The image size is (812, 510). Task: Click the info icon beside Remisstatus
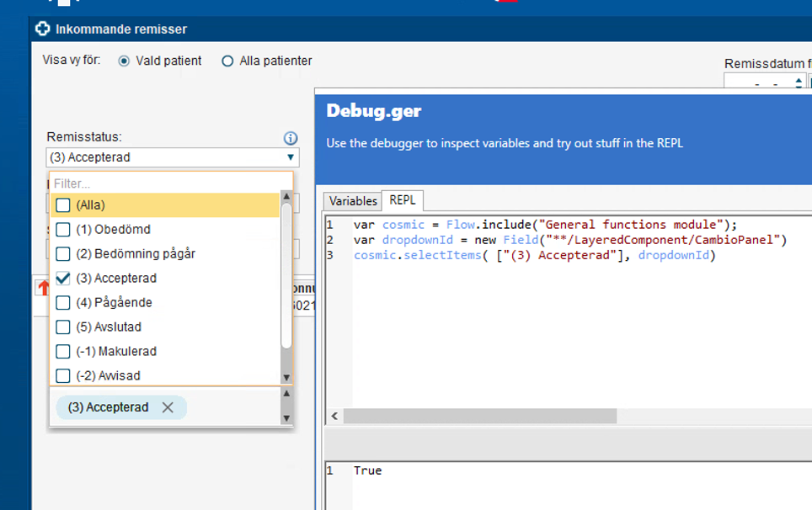pos(291,138)
